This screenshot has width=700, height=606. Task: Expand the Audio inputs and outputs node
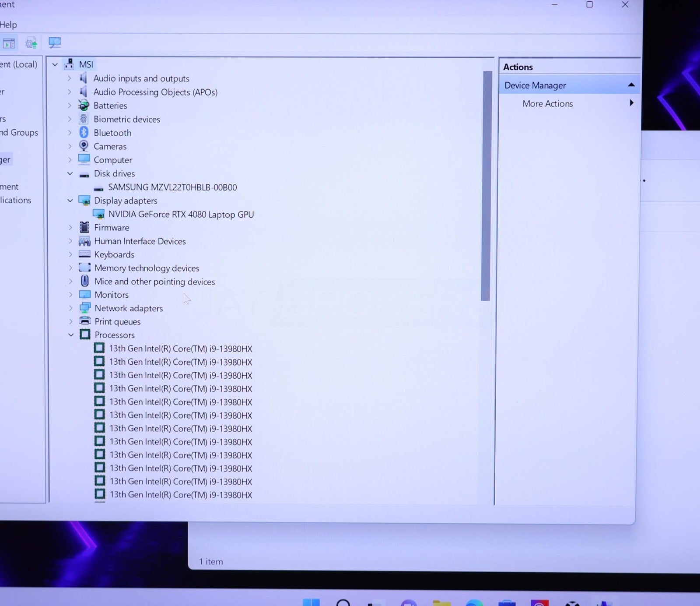point(69,78)
